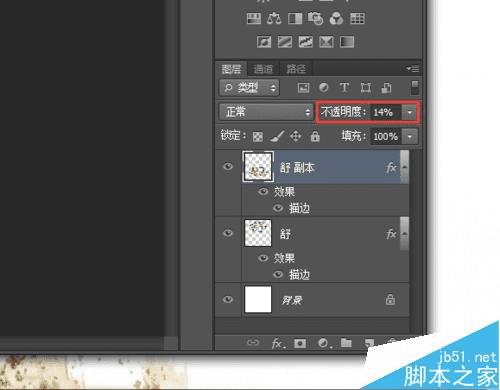Screen dimensions: 500x390
Task: Click the lock icon on 背景 layer
Action: tap(390, 299)
